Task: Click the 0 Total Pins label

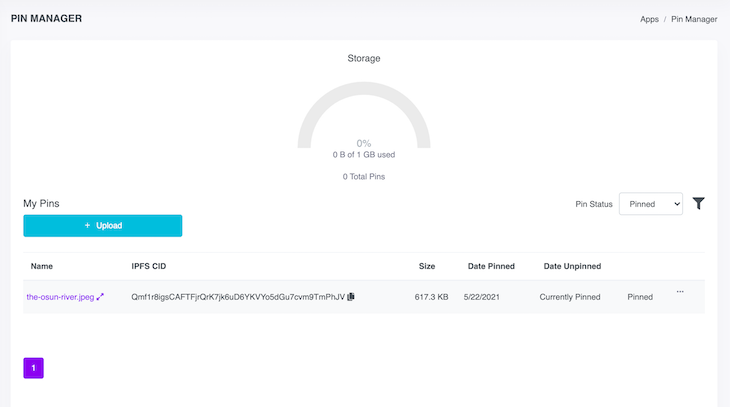Action: tap(364, 176)
